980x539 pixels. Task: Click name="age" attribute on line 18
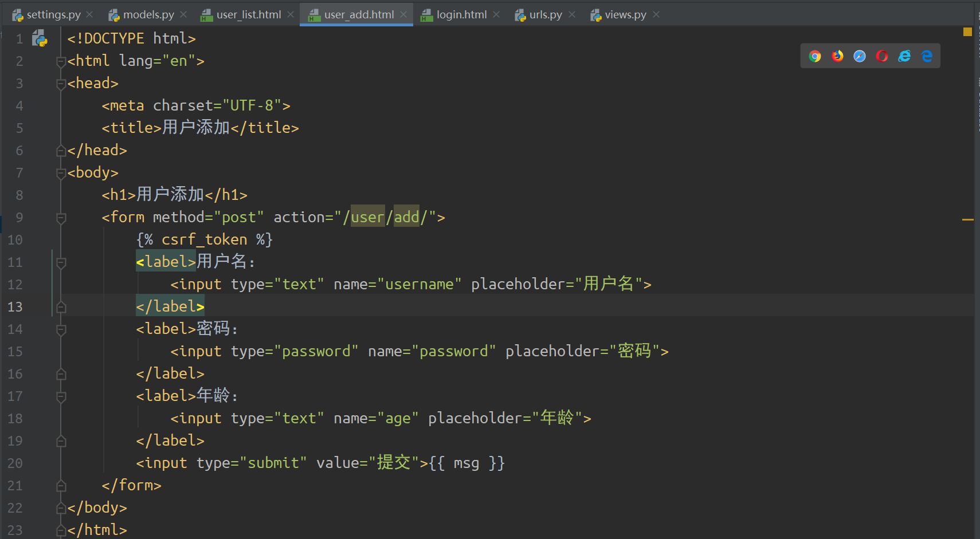pos(376,418)
